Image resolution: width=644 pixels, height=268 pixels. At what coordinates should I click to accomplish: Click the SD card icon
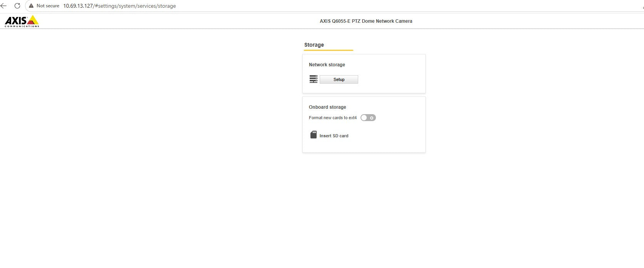pyautogui.click(x=314, y=135)
